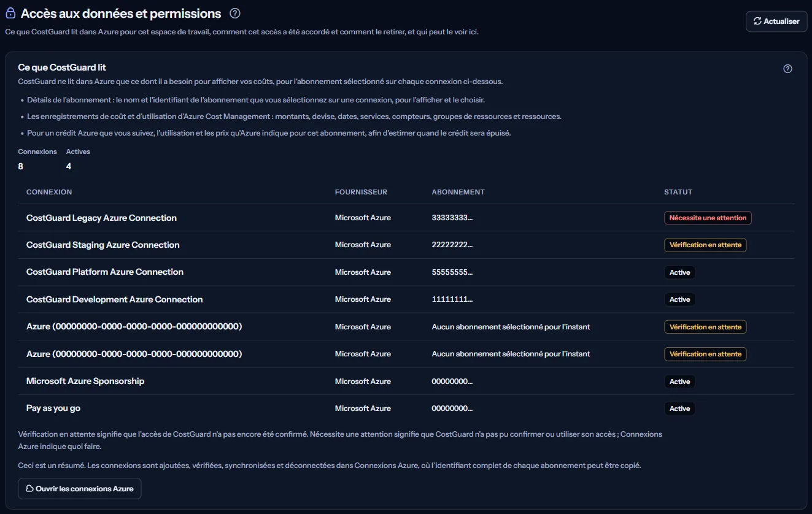
Task: Open the Azure connections via Ouvrir les connexions Azure
Action: click(80, 489)
